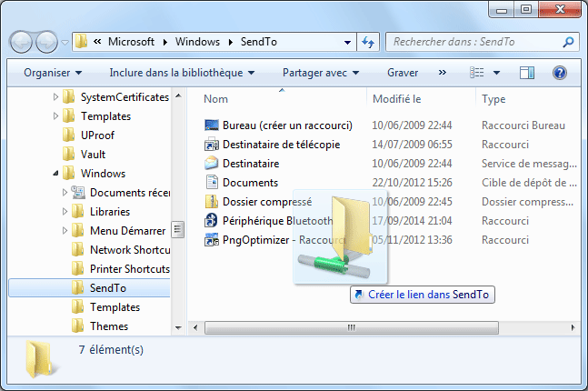Click horizontal scrollbar right arrow
588x391 pixels.
tap(573, 327)
